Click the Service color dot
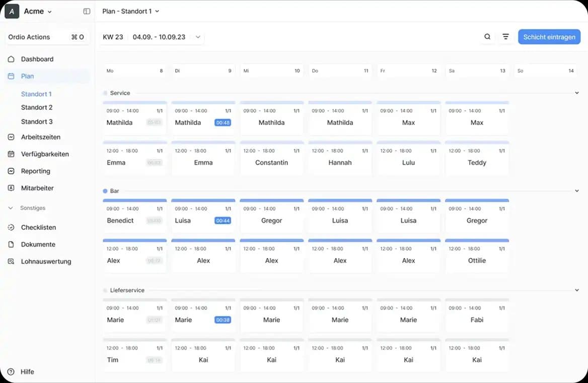Viewport: 588px width, 383px height. [x=105, y=93]
